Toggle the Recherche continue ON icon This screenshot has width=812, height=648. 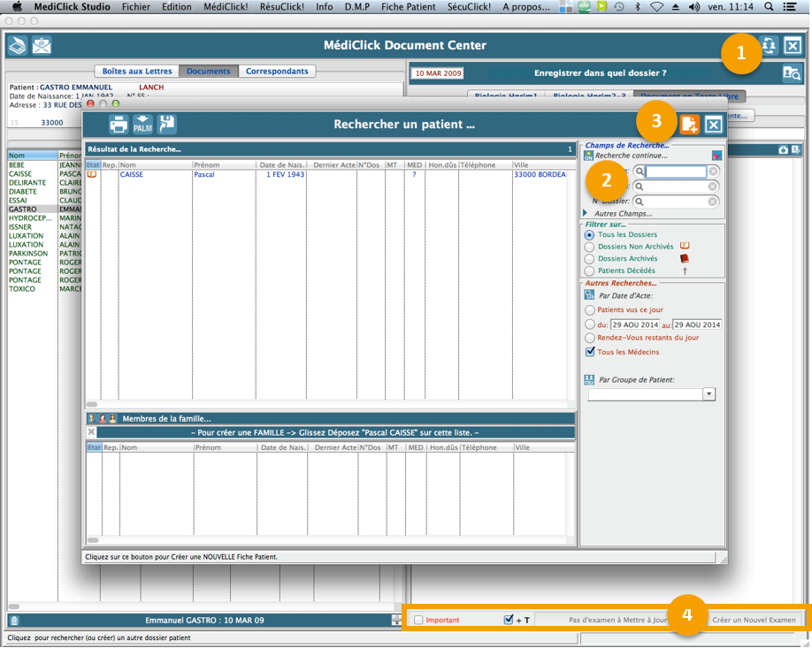[x=587, y=156]
